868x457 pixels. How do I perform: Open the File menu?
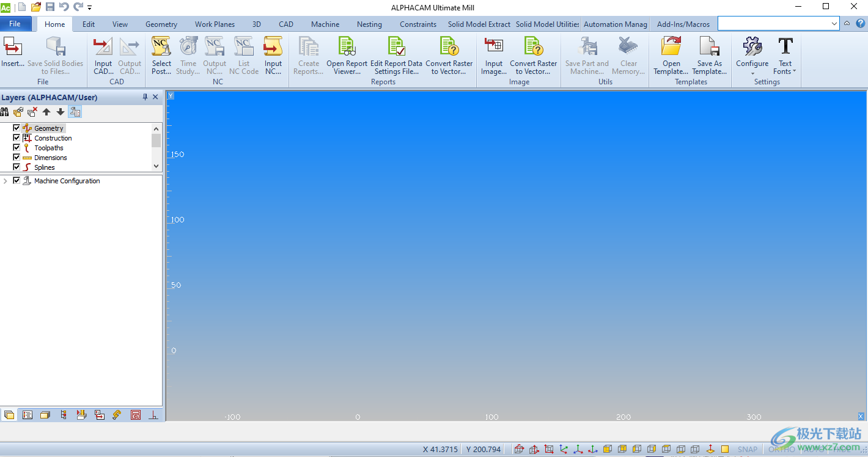pos(15,24)
